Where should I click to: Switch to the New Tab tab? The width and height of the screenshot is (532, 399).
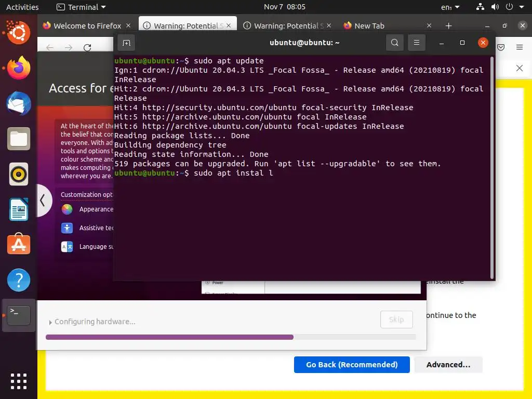pyautogui.click(x=387, y=26)
